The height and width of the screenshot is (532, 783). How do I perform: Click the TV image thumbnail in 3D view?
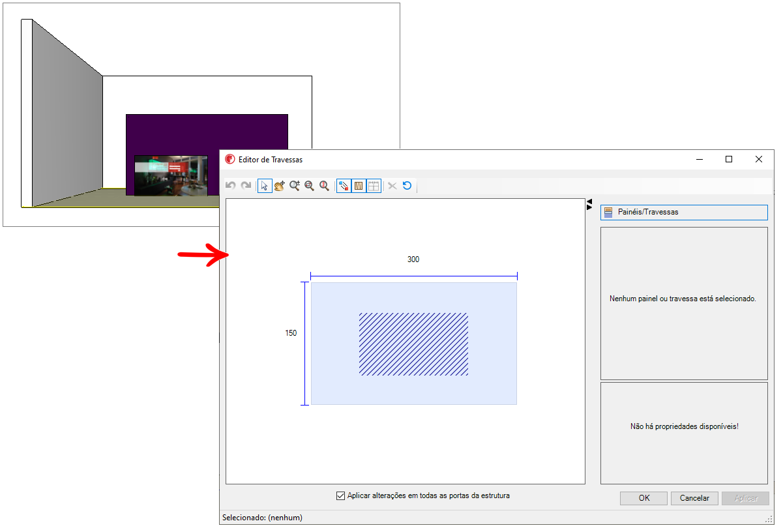[171, 175]
